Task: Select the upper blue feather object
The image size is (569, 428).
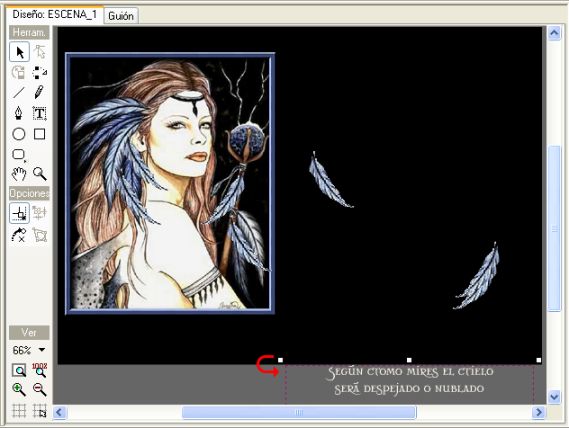Action: (330, 180)
